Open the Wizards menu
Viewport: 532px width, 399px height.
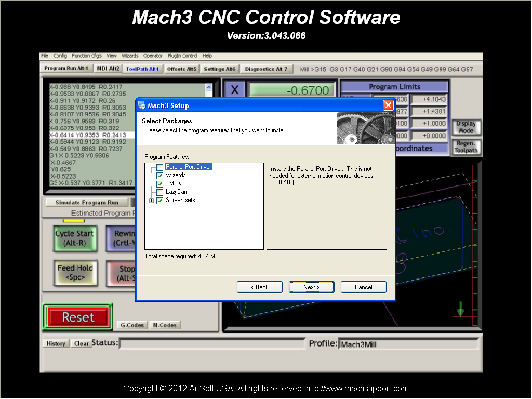(x=129, y=56)
